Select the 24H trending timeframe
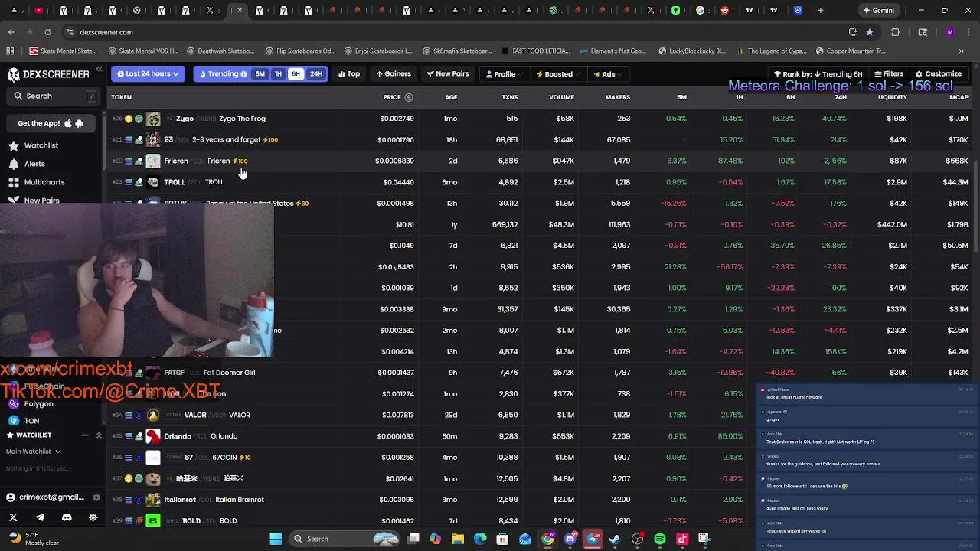Viewport: 980px width, 551px height. (315, 74)
